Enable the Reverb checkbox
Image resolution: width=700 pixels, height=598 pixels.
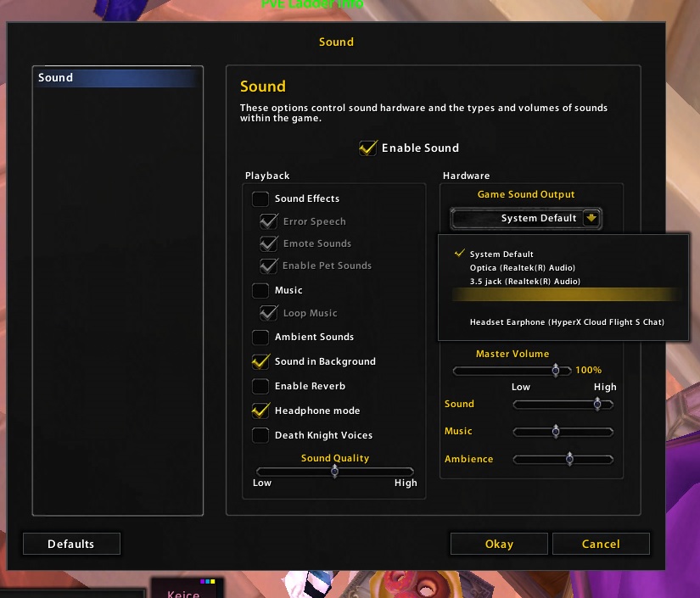[261, 386]
